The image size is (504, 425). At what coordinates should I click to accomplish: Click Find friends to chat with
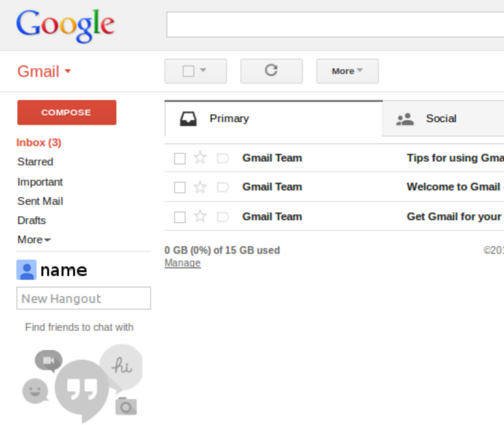click(79, 327)
